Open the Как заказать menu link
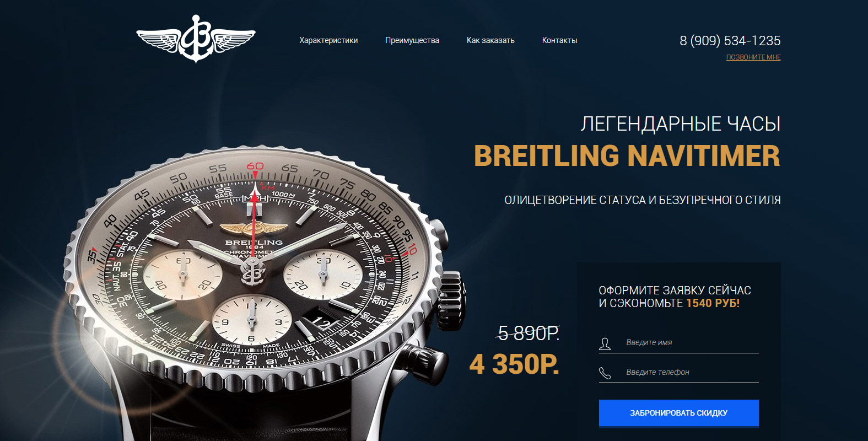This screenshot has width=868, height=441. pos(490,40)
